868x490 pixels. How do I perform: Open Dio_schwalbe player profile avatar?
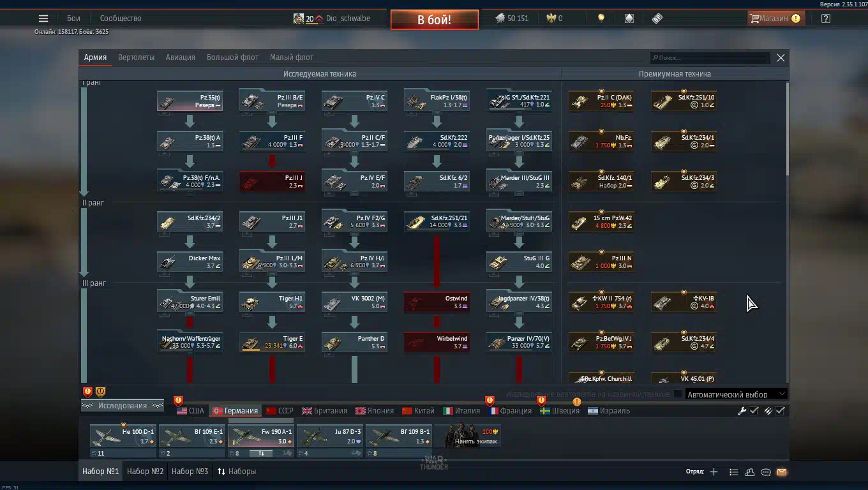coord(299,19)
